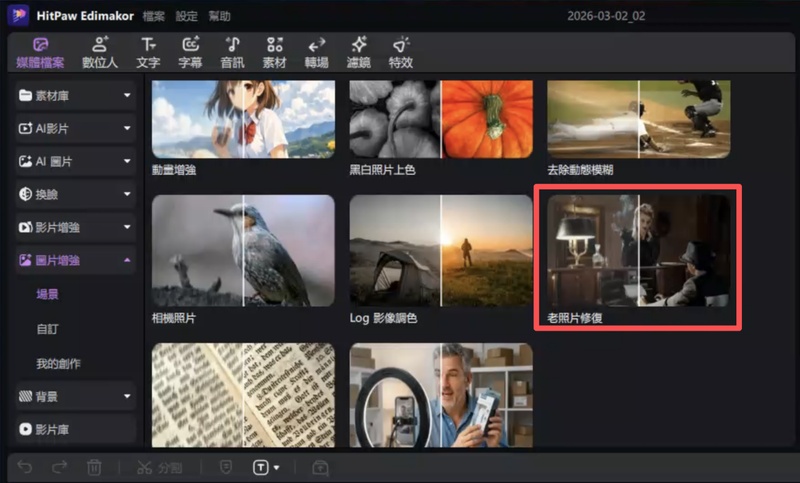Click the project name 2026-03-02_02
The image size is (800, 483).
(x=606, y=16)
